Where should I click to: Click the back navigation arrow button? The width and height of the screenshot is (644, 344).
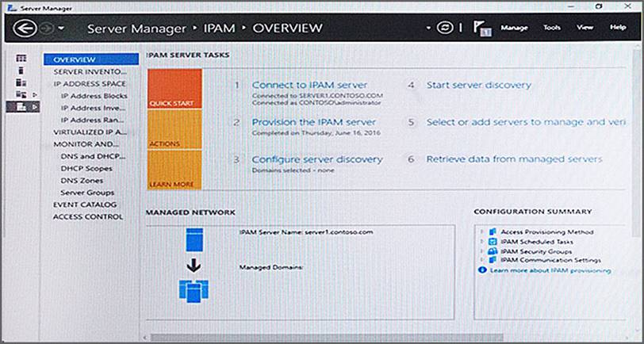25,29
